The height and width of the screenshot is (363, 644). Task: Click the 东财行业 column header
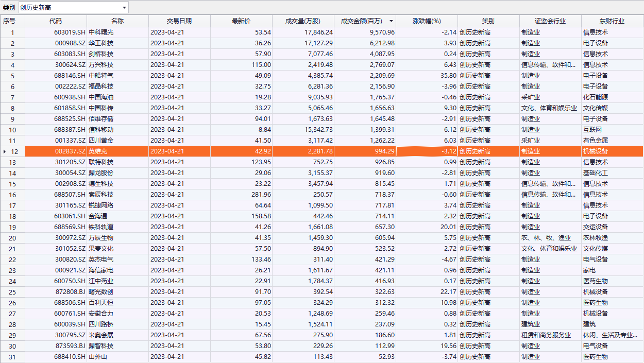click(x=612, y=21)
